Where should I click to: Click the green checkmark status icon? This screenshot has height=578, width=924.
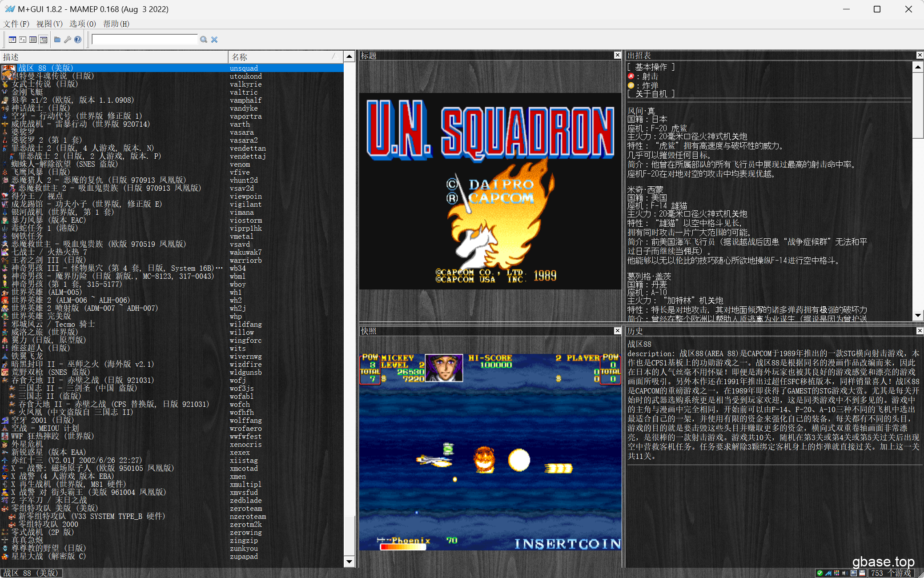[x=820, y=573]
